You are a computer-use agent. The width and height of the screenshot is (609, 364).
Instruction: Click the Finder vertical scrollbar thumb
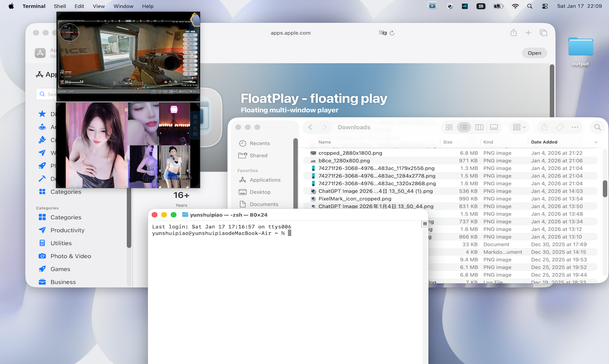(x=605, y=188)
